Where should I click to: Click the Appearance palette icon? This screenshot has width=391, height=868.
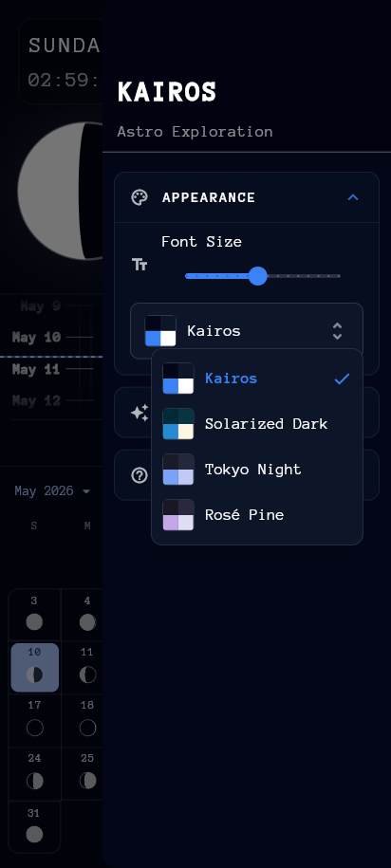pos(140,197)
